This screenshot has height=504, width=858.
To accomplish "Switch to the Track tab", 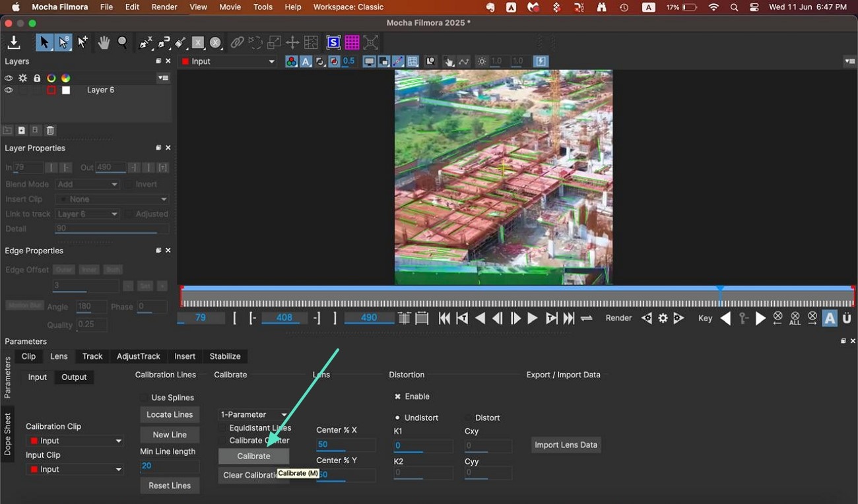I will pos(92,356).
